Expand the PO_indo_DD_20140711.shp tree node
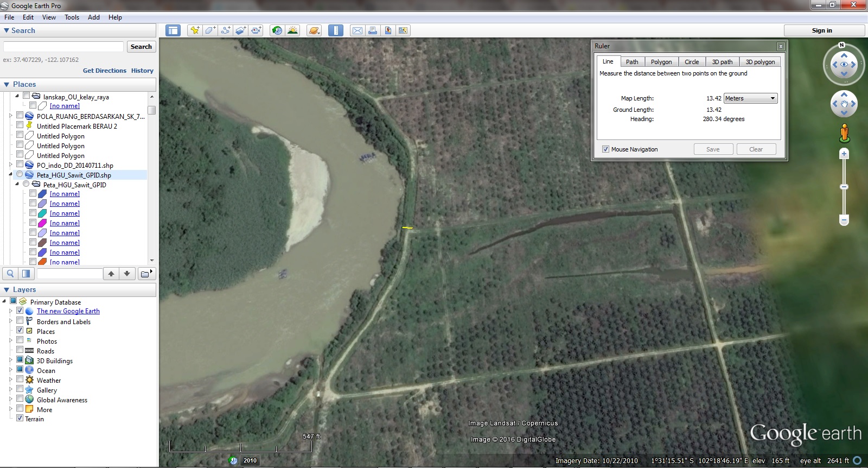 11,165
